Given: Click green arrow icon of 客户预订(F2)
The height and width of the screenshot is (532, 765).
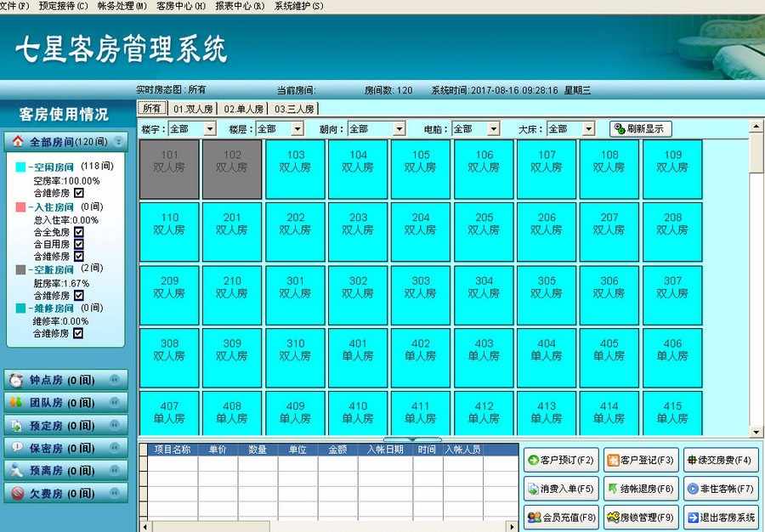Looking at the screenshot, I should 533,460.
